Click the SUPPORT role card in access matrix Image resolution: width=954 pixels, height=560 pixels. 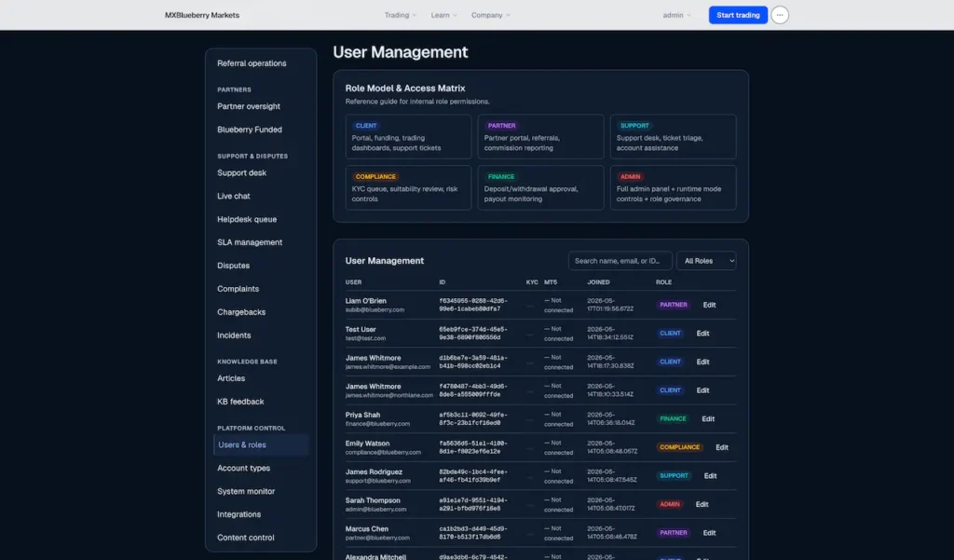click(x=673, y=137)
